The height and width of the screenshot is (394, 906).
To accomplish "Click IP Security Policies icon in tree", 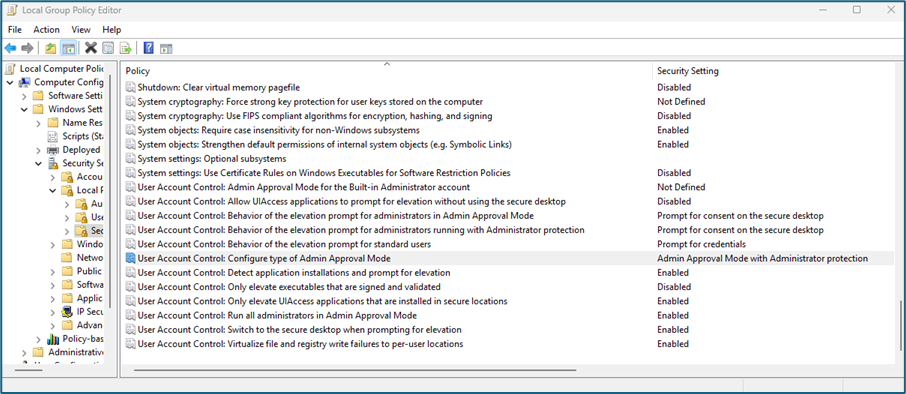I will coord(67,311).
